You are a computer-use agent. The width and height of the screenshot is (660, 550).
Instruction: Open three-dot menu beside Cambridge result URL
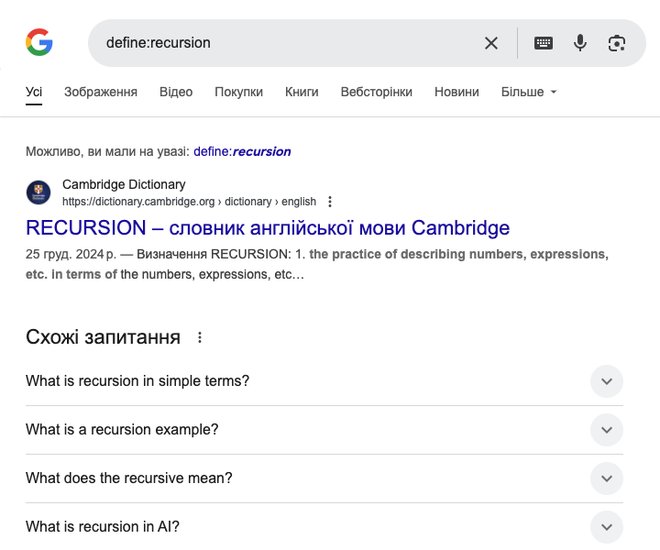[330, 202]
